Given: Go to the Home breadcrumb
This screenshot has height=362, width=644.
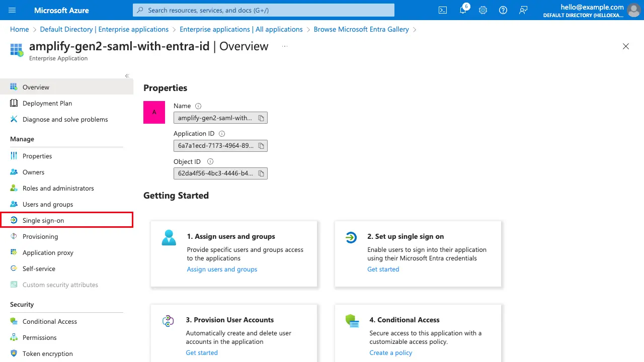Looking at the screenshot, I should click(x=20, y=29).
